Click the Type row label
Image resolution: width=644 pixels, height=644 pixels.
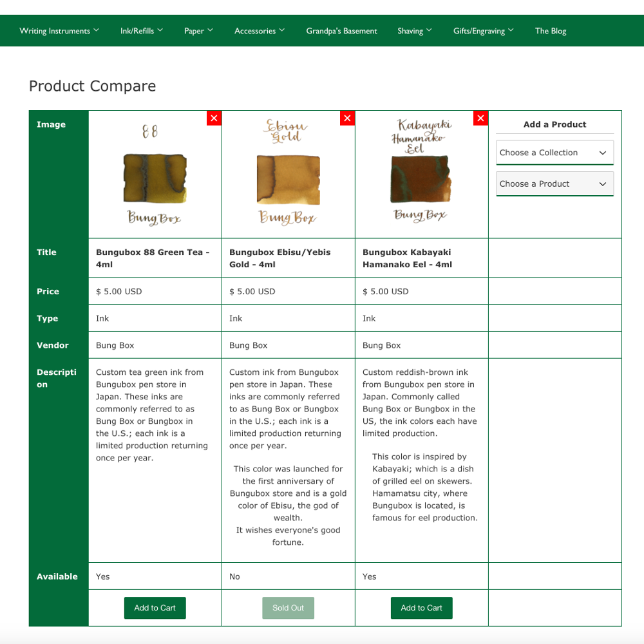[47, 318]
